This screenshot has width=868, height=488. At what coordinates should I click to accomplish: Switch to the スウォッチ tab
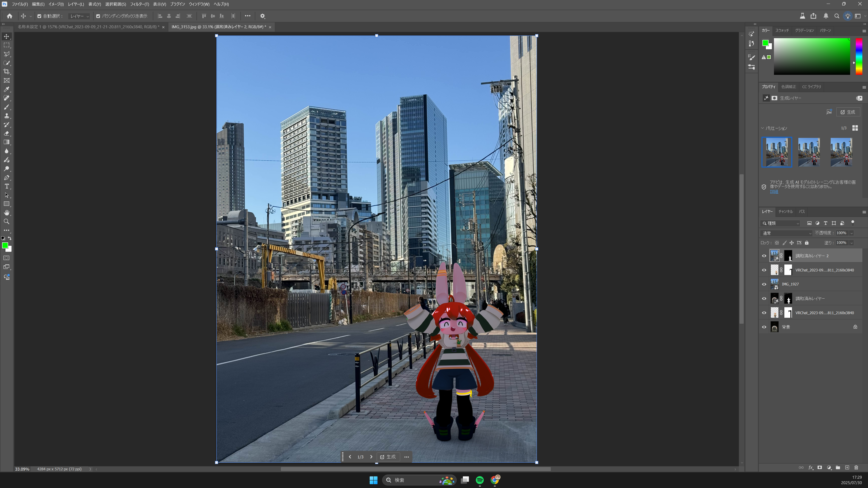tap(782, 30)
